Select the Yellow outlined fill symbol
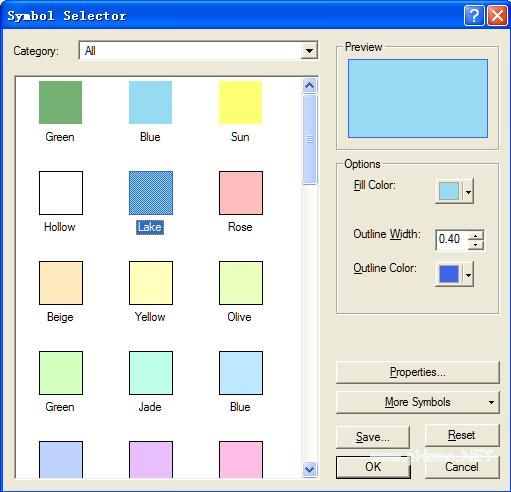Viewport: 511px width, 492px height. [151, 283]
